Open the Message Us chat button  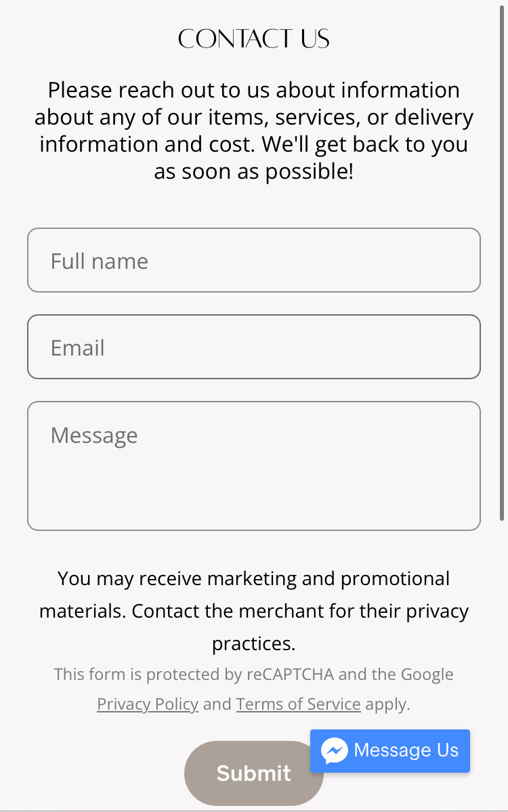coord(390,750)
